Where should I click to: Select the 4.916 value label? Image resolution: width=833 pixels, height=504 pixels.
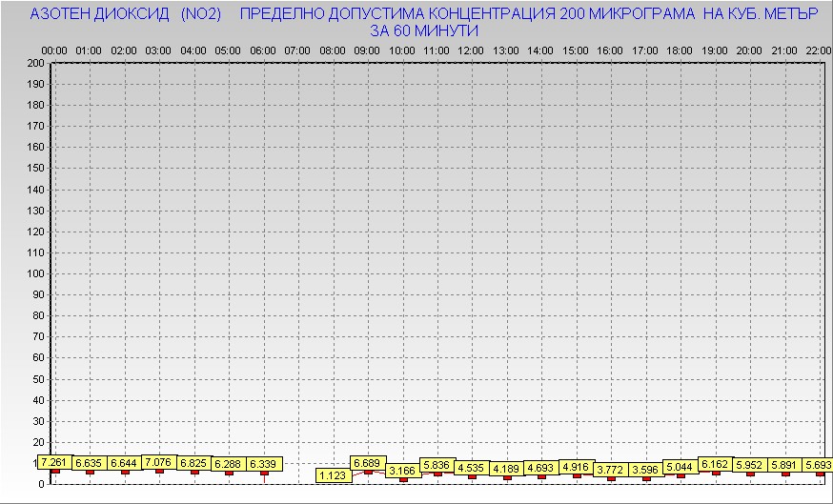click(576, 466)
